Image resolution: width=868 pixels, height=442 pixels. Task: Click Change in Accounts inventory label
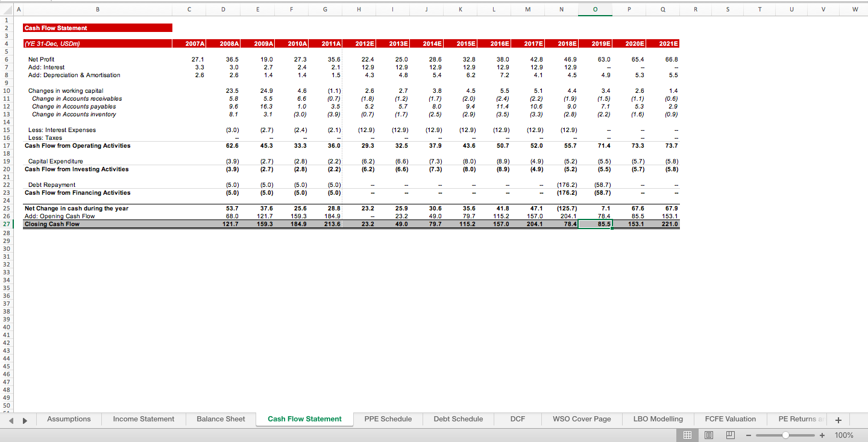click(74, 115)
